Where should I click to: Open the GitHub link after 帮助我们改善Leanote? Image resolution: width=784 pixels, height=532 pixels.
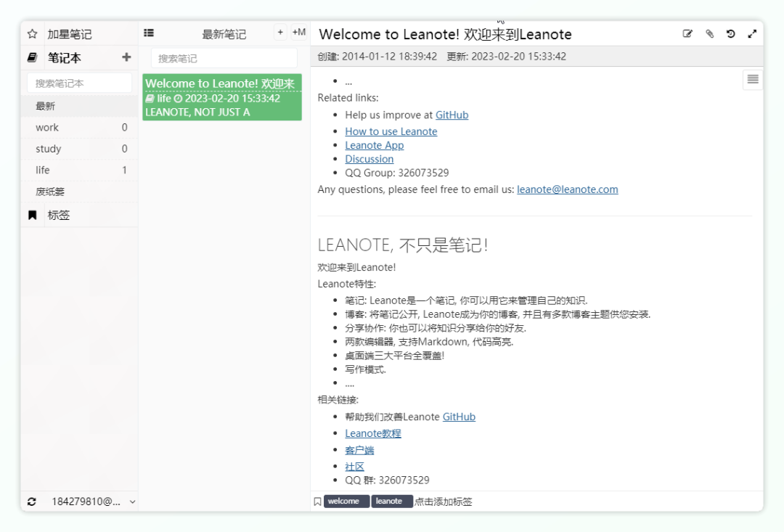click(x=459, y=417)
